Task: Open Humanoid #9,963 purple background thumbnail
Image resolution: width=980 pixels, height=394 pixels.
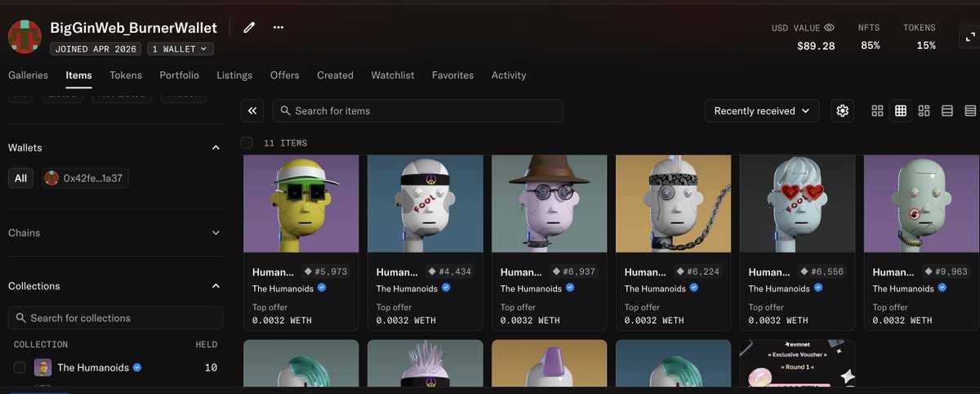Action: coord(921,204)
